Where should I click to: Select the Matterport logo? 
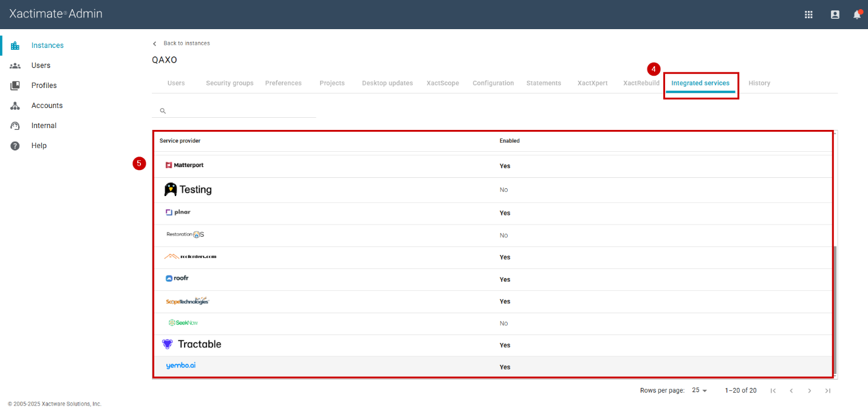(x=185, y=165)
